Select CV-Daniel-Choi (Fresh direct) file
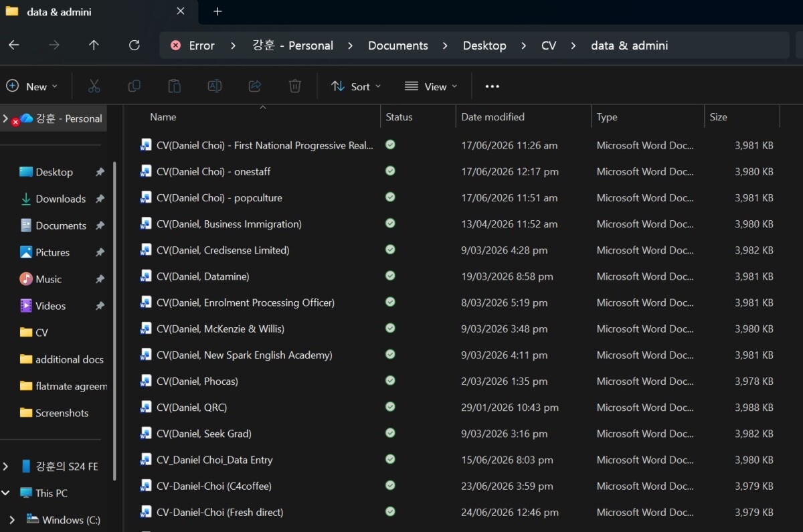 (x=219, y=512)
